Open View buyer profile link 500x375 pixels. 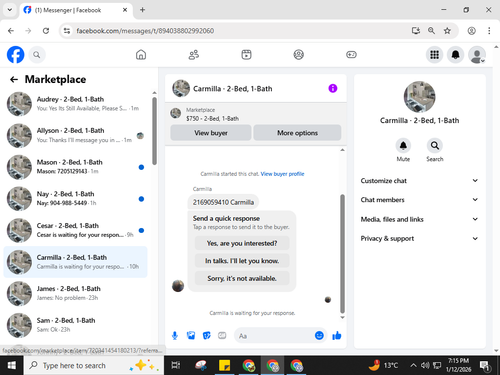pyautogui.click(x=282, y=174)
